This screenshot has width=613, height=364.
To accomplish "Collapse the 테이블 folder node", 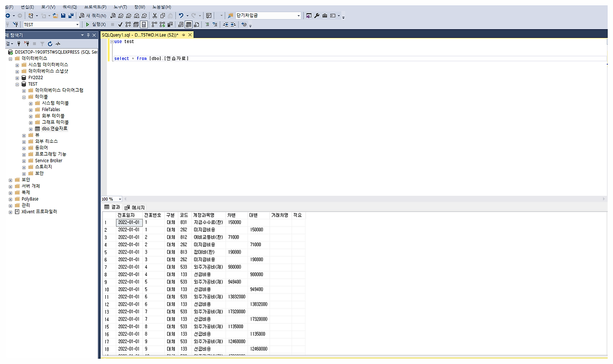I will pyautogui.click(x=24, y=96).
